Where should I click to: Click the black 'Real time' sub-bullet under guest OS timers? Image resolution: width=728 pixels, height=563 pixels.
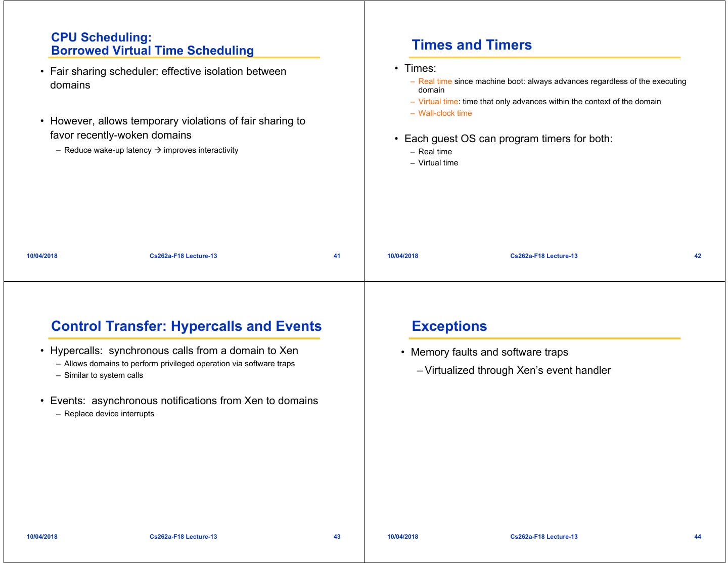click(435, 152)
